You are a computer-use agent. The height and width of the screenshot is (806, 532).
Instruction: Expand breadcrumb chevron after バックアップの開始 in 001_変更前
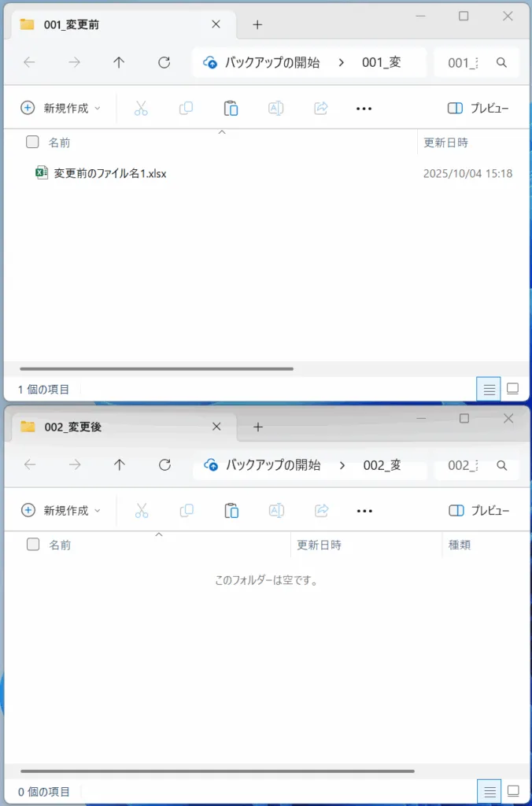click(x=342, y=63)
